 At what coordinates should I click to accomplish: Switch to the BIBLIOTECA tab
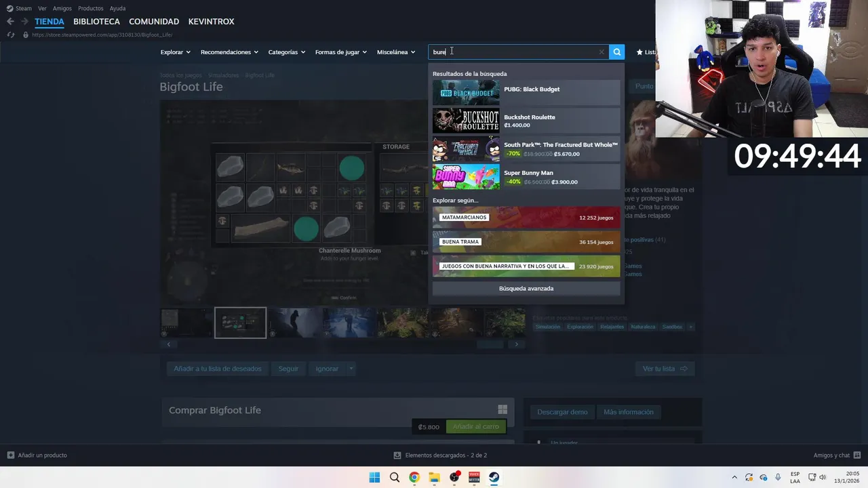[96, 22]
